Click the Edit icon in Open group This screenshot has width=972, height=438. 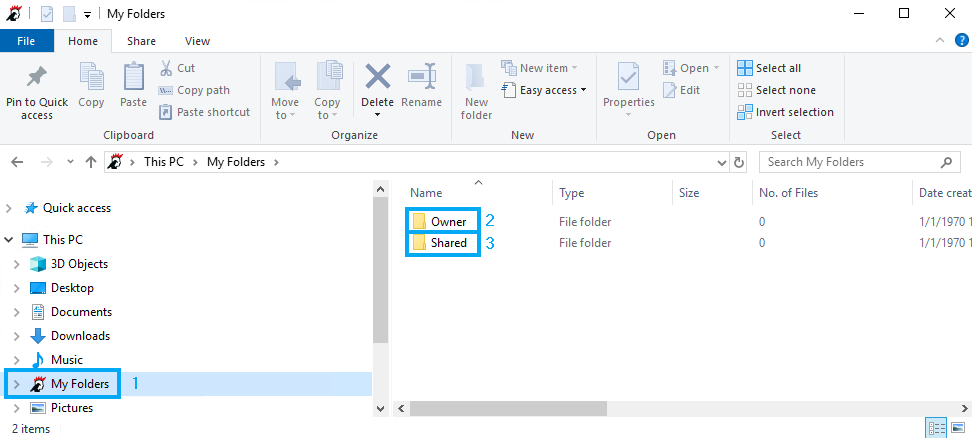[x=669, y=90]
